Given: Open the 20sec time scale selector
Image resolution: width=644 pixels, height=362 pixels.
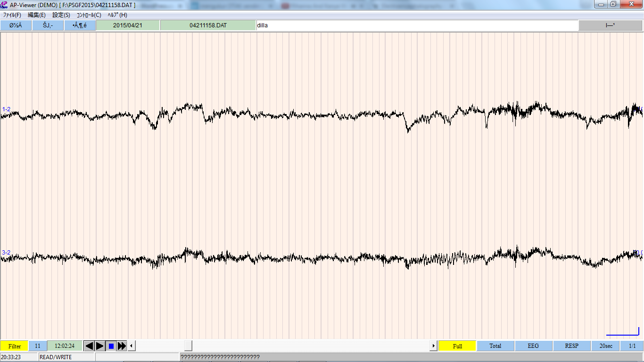Looking at the screenshot, I should (606, 346).
